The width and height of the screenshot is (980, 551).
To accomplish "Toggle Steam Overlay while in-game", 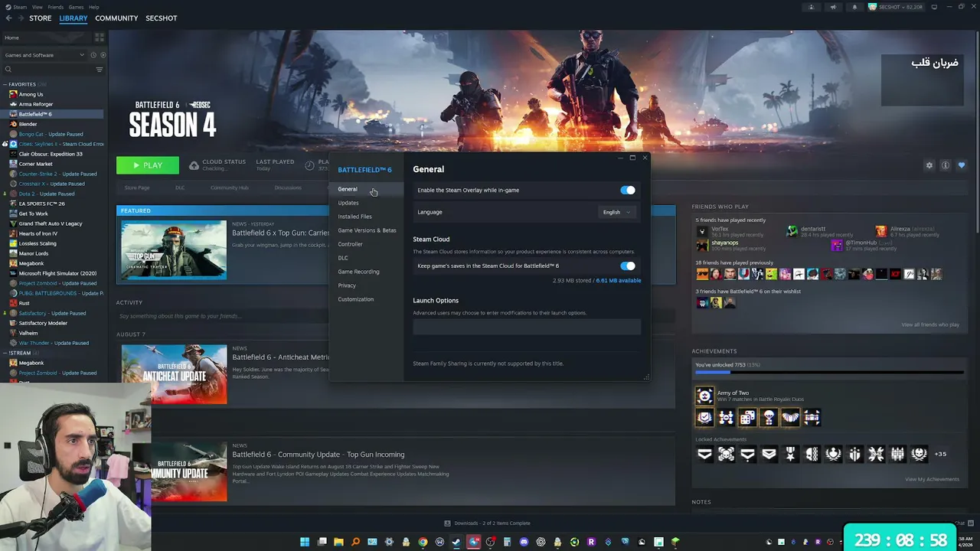I will pyautogui.click(x=628, y=190).
